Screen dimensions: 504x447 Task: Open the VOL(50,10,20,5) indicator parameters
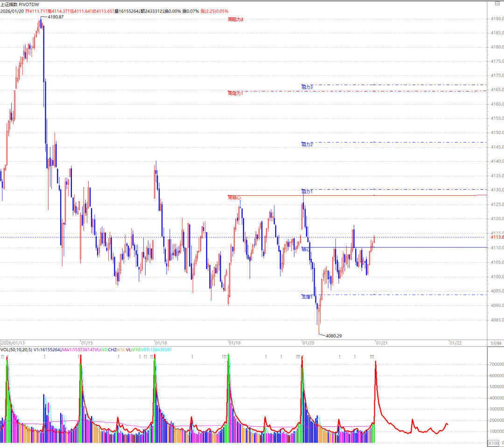point(17,350)
